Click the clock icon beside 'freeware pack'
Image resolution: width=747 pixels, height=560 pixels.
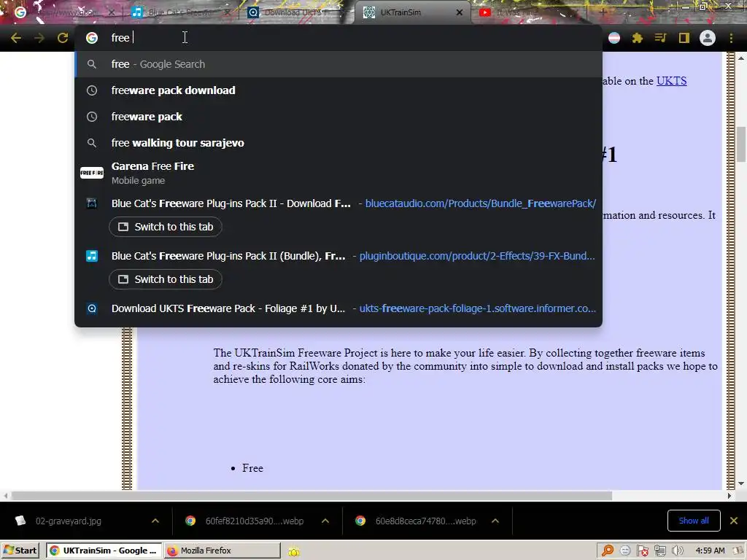point(92,117)
